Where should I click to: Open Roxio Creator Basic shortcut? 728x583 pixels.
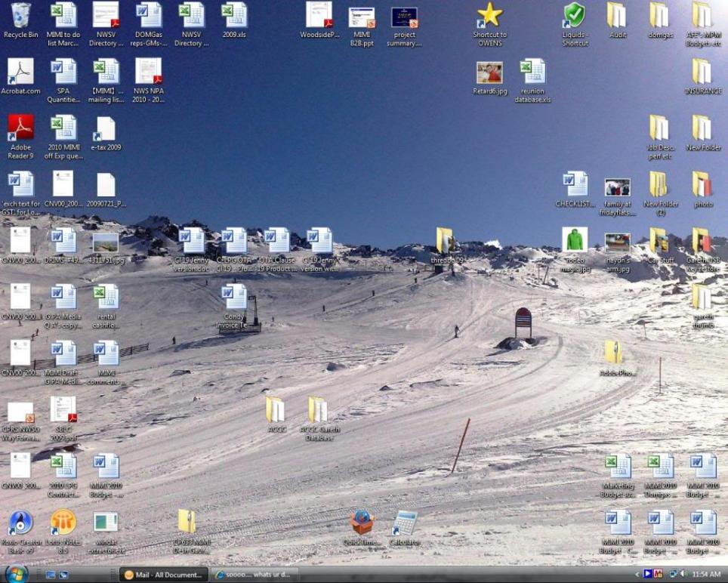click(x=20, y=523)
